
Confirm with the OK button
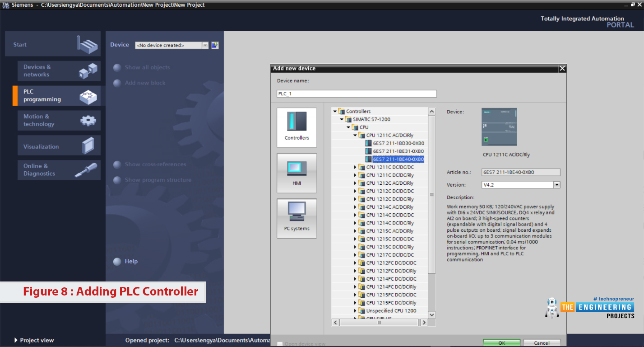(501, 343)
